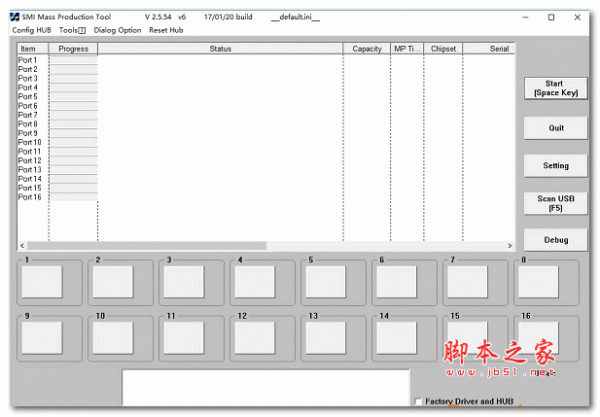This screenshot has width=600, height=417.
Task: Click the MP Ti... column header
Action: (407, 49)
